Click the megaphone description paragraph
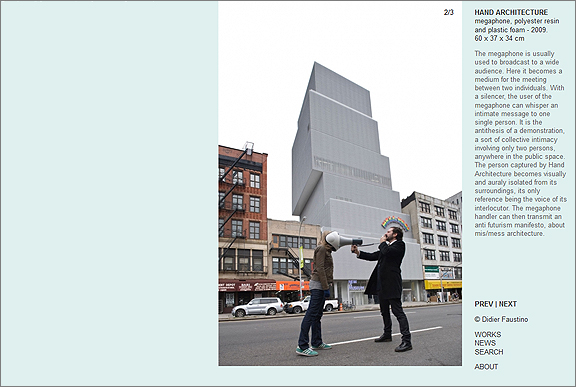Image resolution: width=576 pixels, height=387 pixels. [520, 144]
